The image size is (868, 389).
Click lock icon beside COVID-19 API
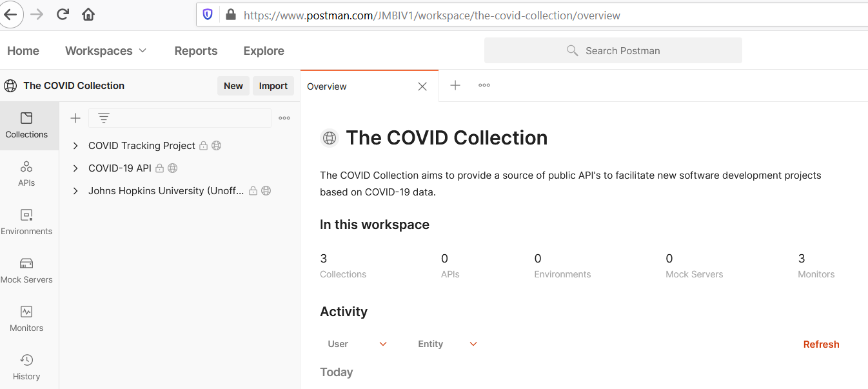pos(159,168)
